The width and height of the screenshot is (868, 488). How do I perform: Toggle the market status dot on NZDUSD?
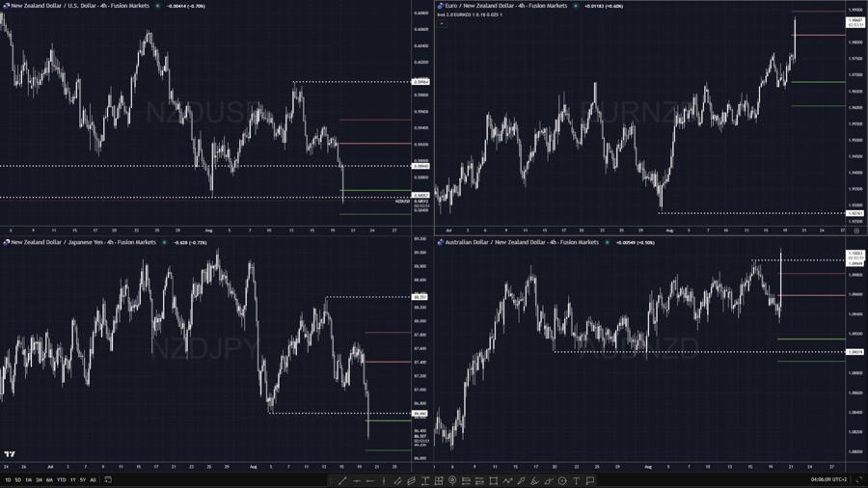click(158, 6)
